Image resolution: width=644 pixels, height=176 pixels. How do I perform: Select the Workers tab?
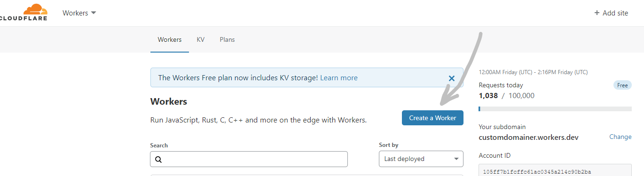[x=170, y=40]
